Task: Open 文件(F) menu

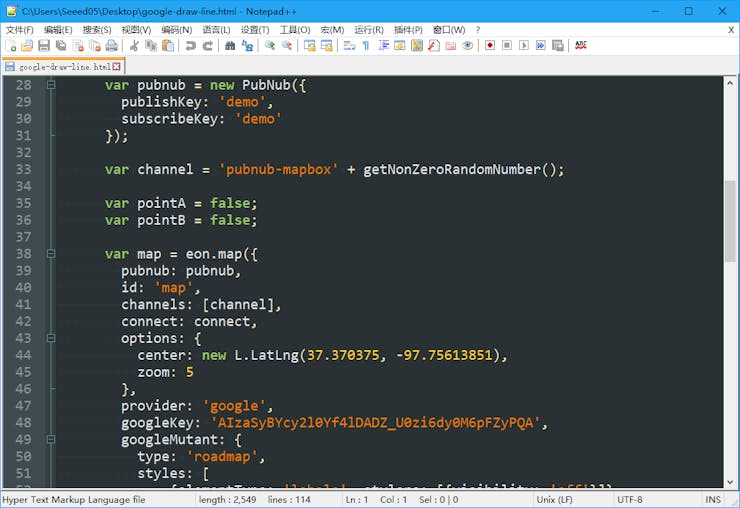Action: tap(19, 30)
